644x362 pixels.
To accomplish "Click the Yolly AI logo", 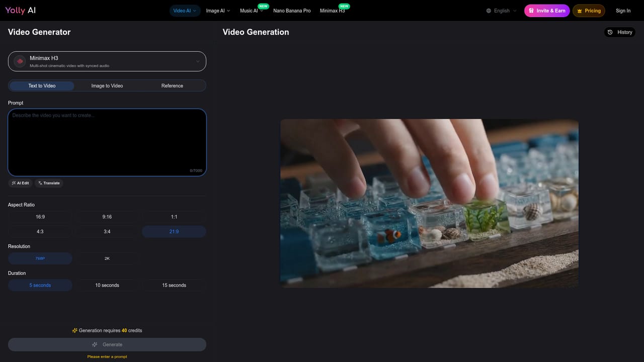I will [21, 11].
